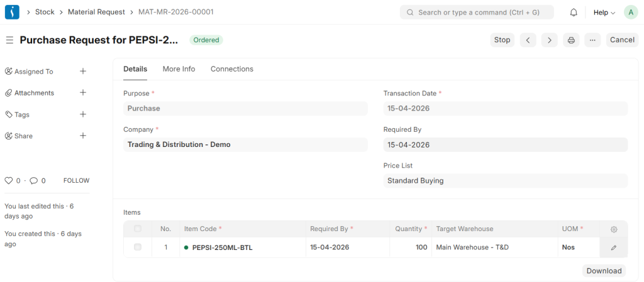The image size is (644, 282).
Task: Edit the PEPSI-250ML-BTL row with pencil icon
Action: 614,247
